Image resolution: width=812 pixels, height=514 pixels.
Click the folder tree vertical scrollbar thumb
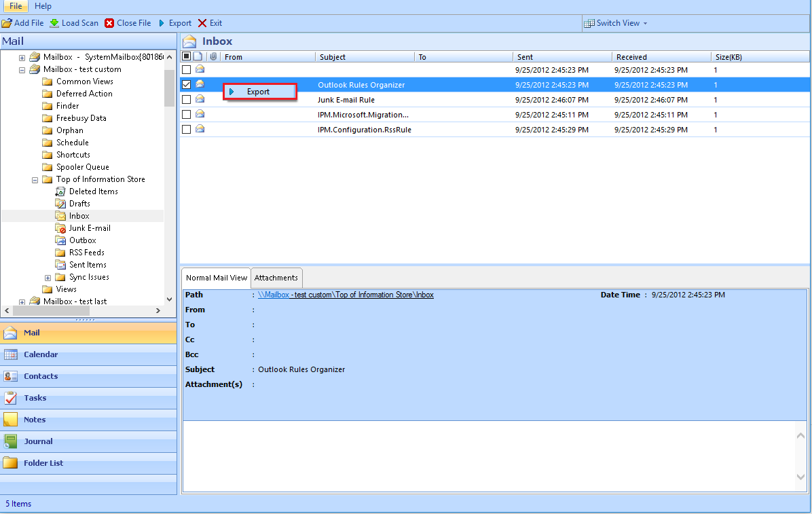(169, 88)
